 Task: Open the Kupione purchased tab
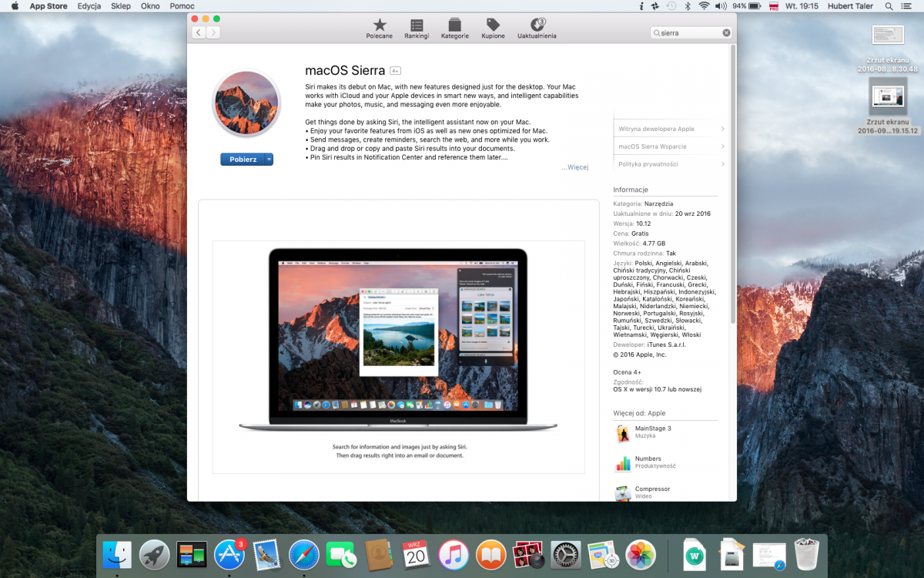click(x=494, y=29)
